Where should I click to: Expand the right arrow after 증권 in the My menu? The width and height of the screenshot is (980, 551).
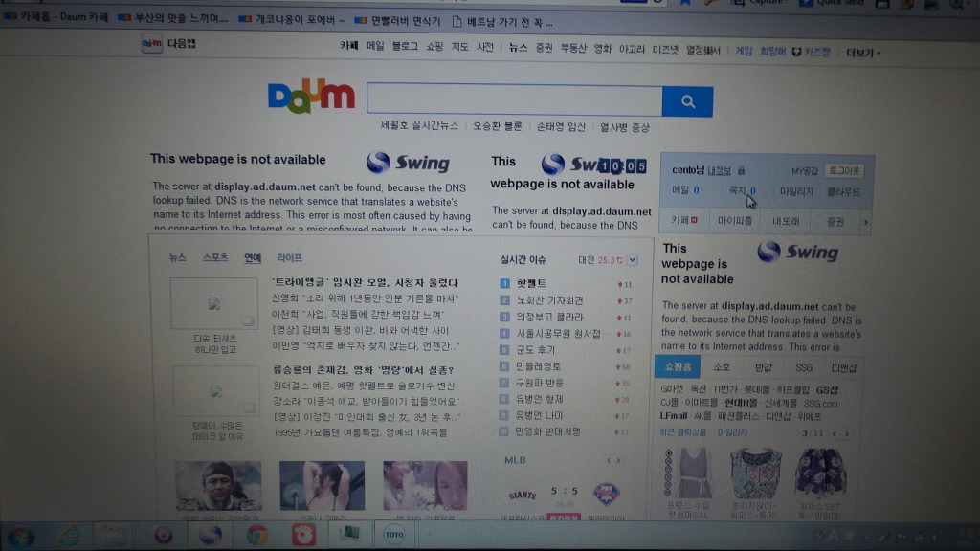coord(865,222)
